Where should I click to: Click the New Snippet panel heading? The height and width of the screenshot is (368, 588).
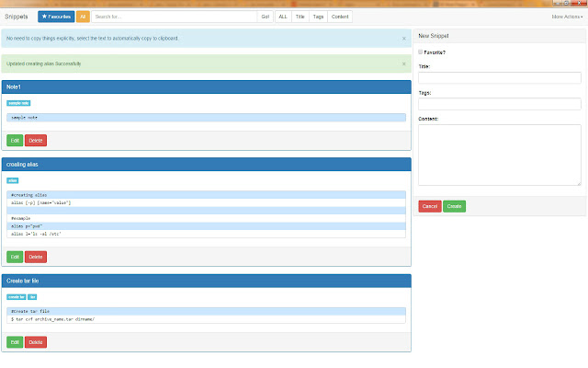(500, 36)
